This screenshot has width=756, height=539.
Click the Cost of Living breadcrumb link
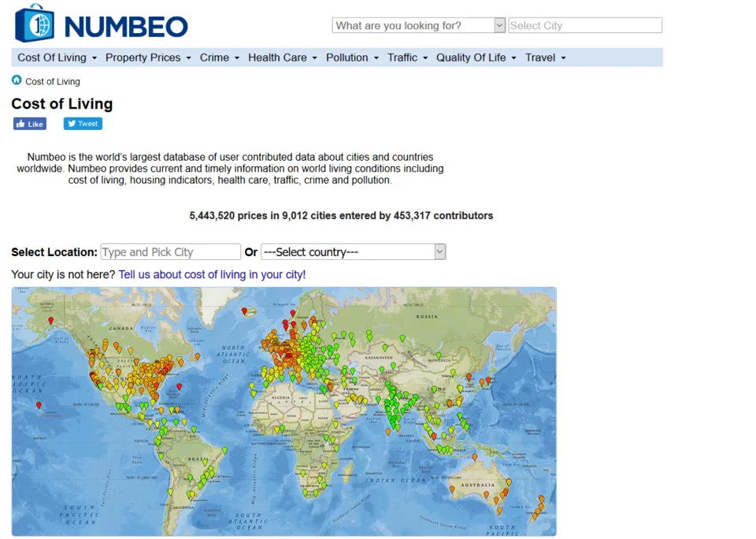53,82
